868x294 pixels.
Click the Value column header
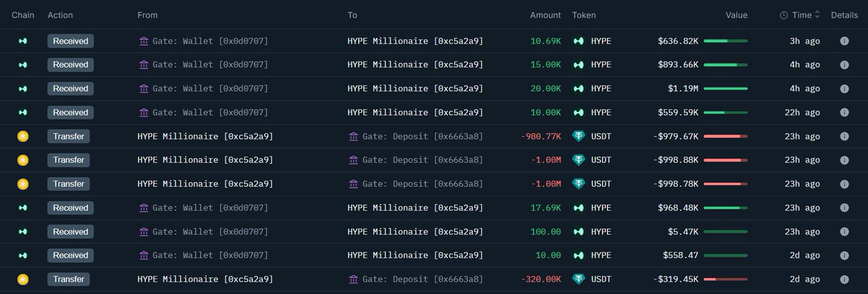pyautogui.click(x=737, y=15)
